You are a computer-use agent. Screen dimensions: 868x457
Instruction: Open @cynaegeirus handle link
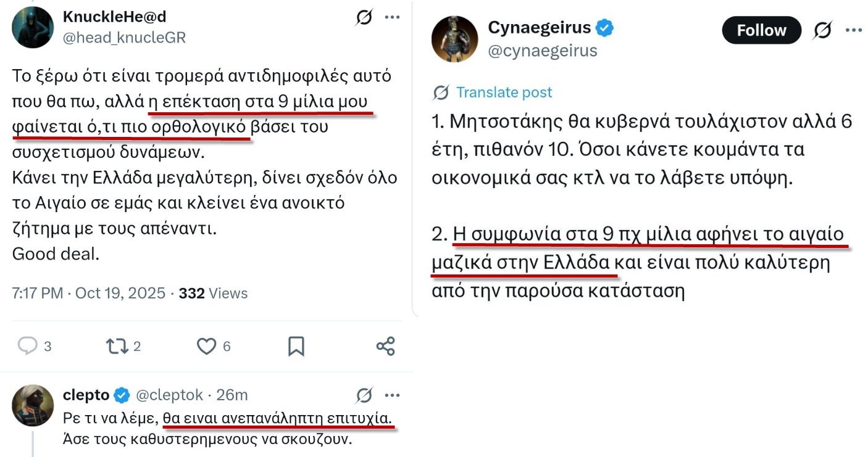543,51
